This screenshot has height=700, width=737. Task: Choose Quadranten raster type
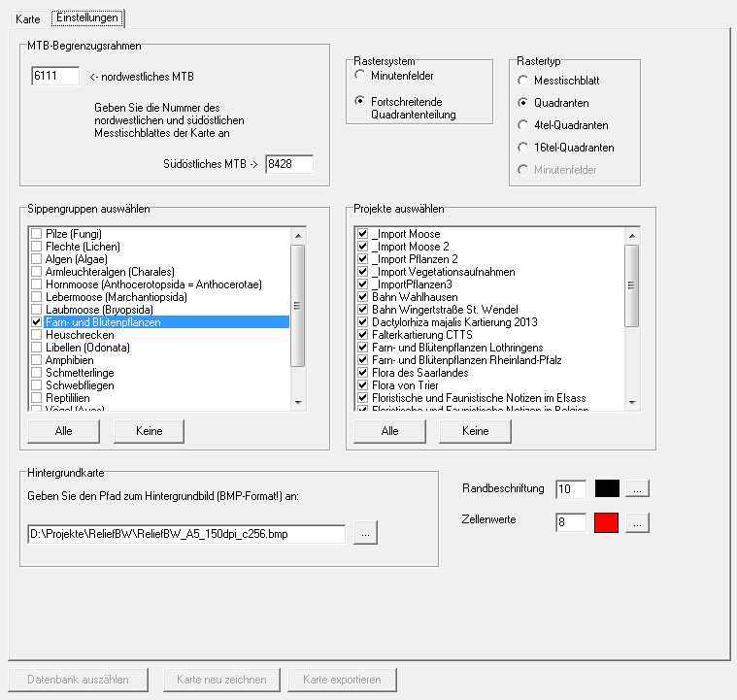point(522,103)
